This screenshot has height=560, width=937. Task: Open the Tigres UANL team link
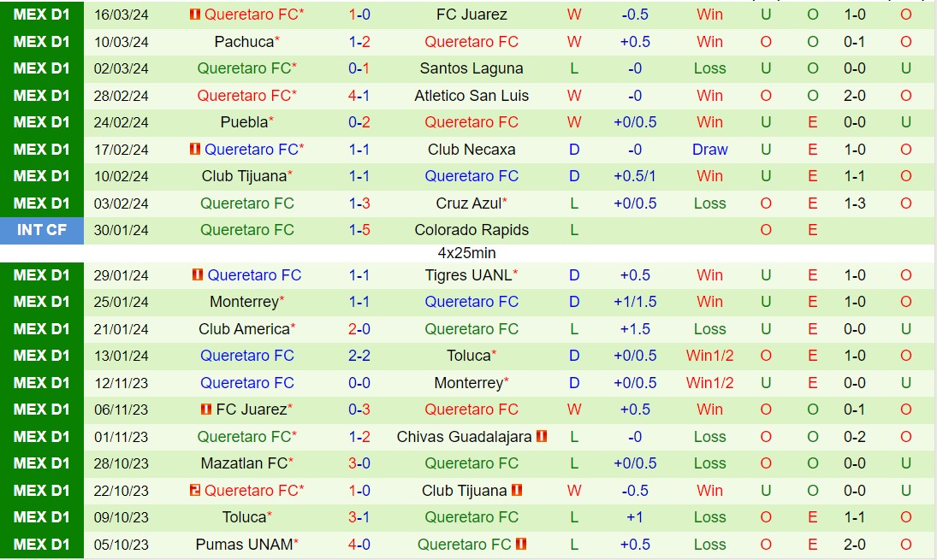point(468,275)
